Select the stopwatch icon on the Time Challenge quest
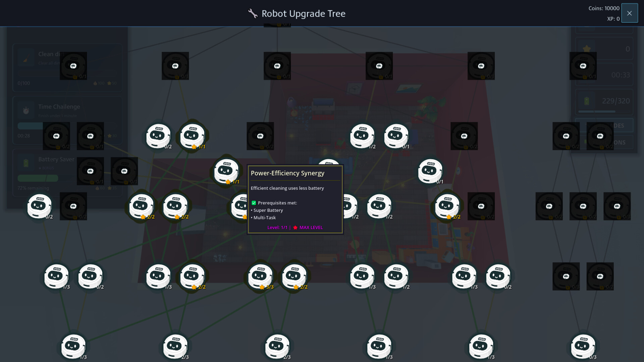 pos(26,110)
